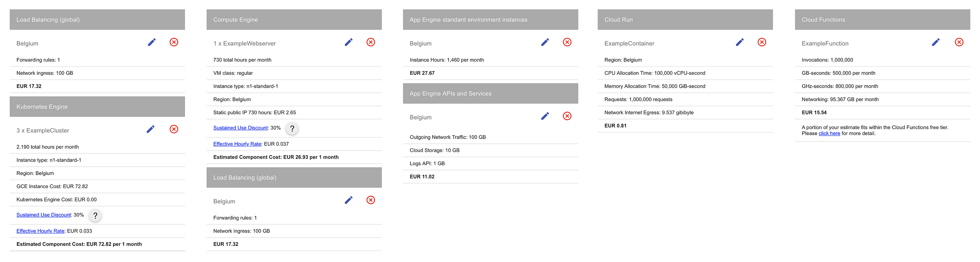Click 'Instance Hours: 1,460 per month'

[x=447, y=60]
